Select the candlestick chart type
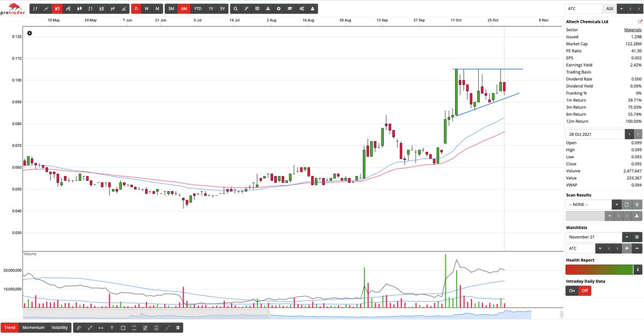The height and width of the screenshot is (336, 644). click(x=57, y=9)
